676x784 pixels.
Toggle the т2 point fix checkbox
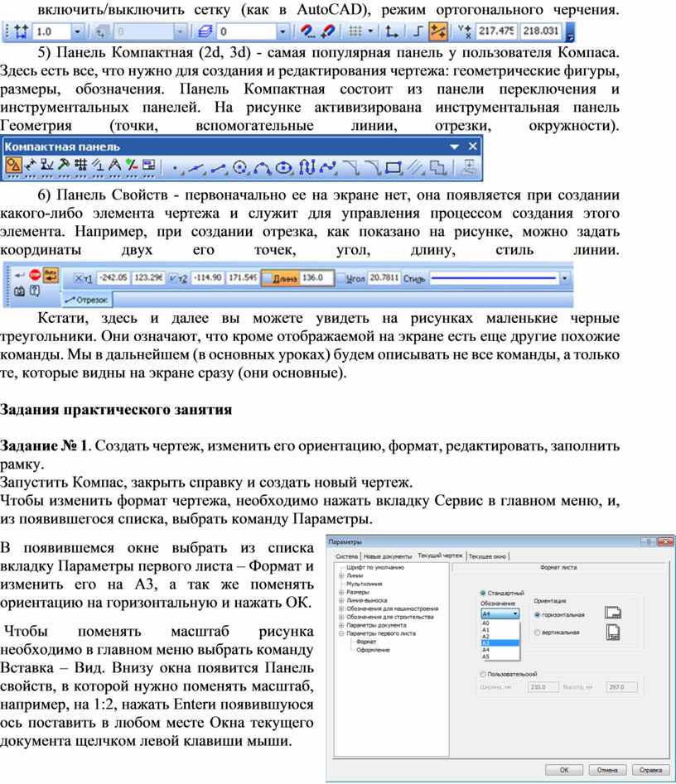pyautogui.click(x=172, y=278)
